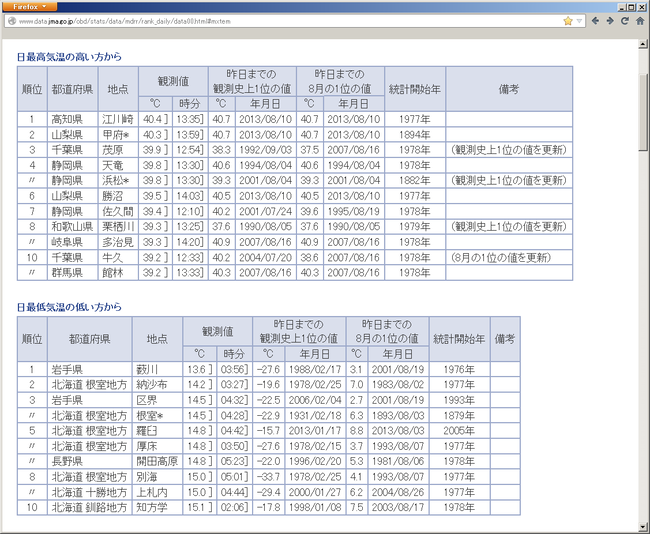Click heading 日最高気温の高い方から
Screen dimensions: 650x534
tap(69, 57)
